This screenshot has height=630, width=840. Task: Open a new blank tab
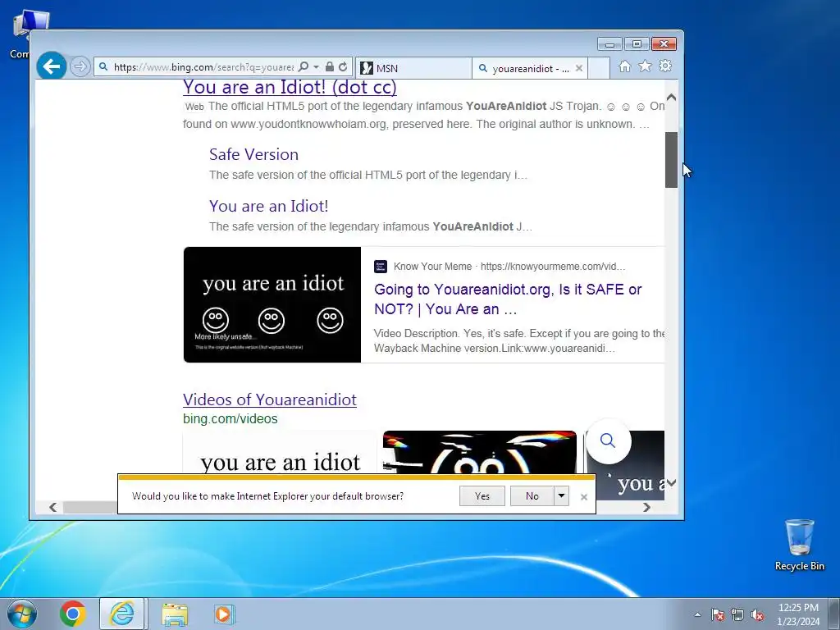click(x=599, y=68)
